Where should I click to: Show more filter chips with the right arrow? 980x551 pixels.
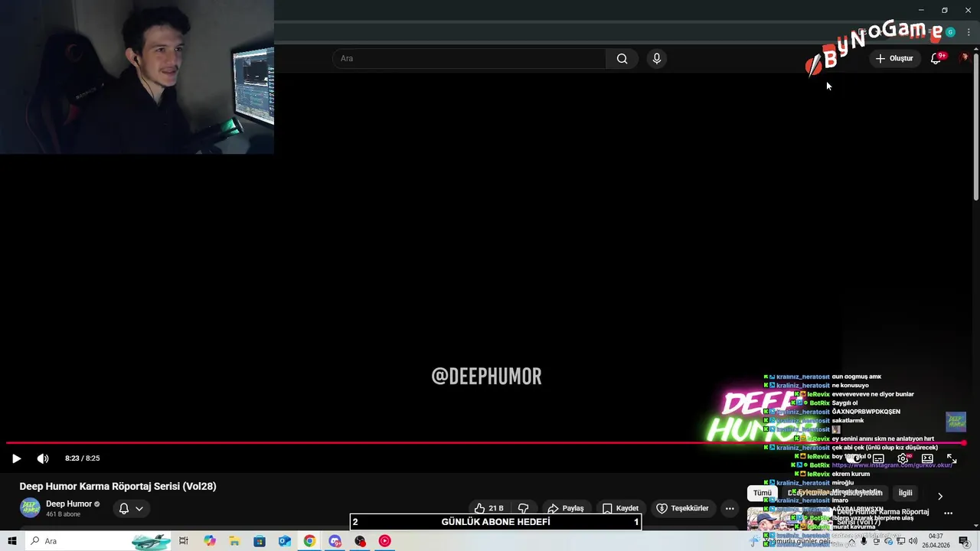coord(940,496)
